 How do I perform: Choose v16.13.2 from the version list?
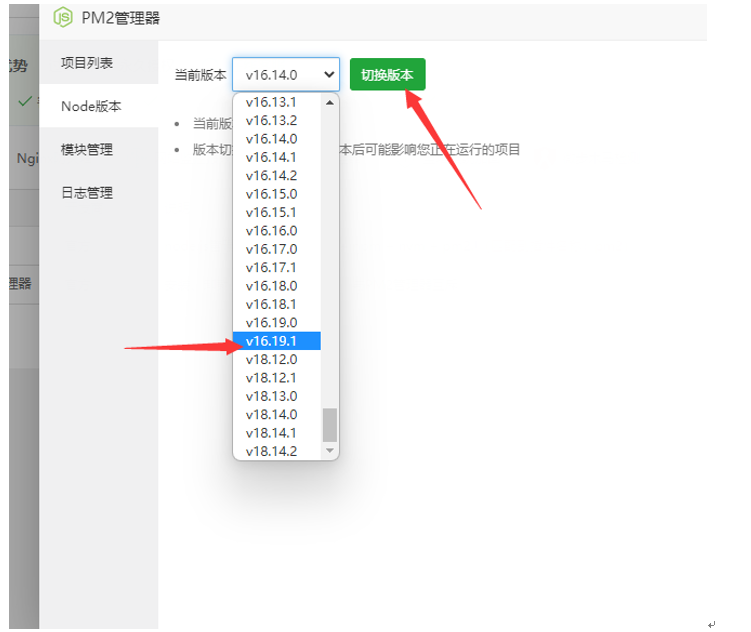pos(277,120)
